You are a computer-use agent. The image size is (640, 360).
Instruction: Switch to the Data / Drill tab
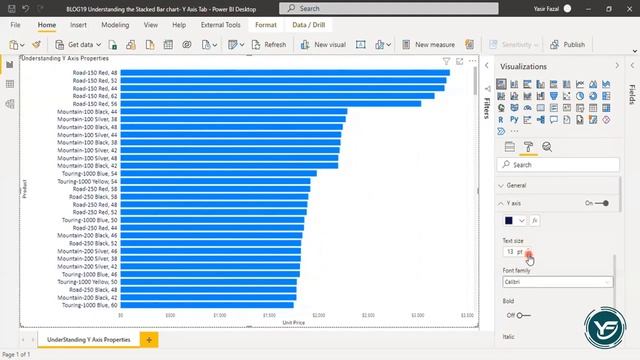click(x=309, y=25)
